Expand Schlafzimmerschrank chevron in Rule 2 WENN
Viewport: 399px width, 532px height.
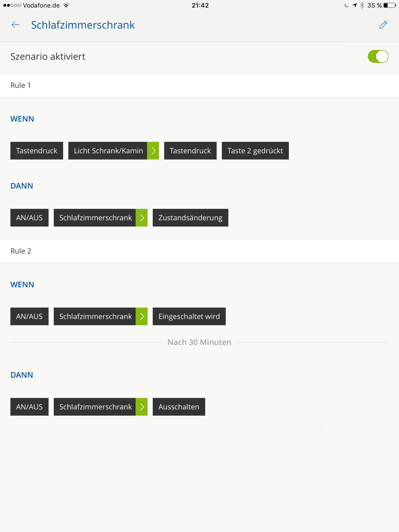(142, 316)
